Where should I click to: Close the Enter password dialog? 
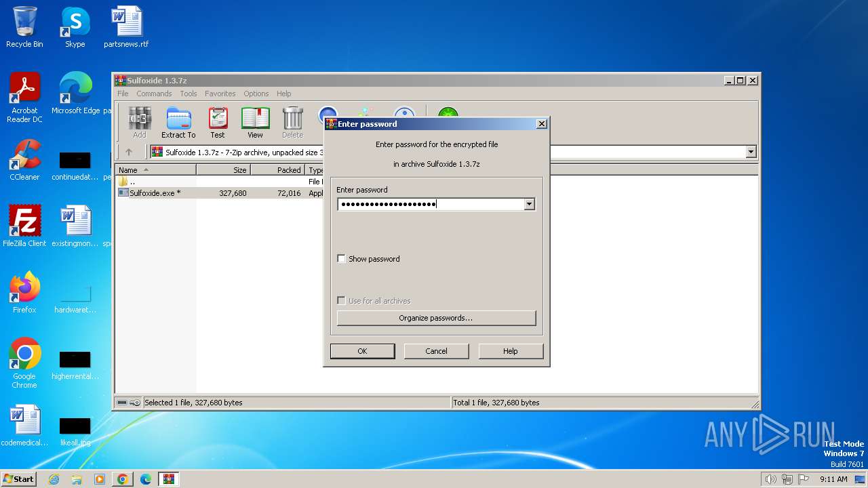pyautogui.click(x=541, y=124)
